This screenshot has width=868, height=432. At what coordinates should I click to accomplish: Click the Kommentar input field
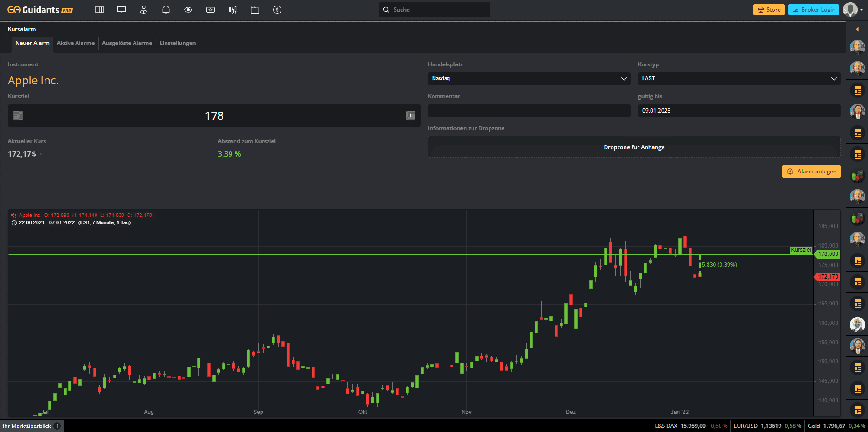point(529,111)
